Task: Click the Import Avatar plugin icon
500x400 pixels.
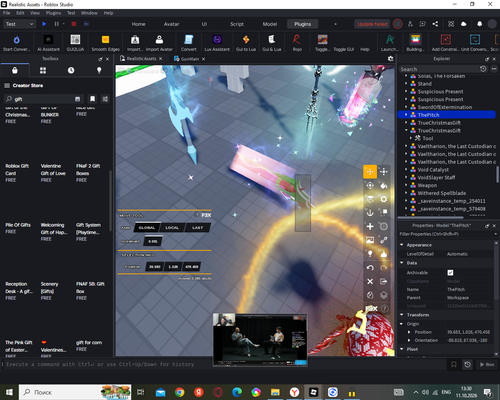Action: [159, 40]
